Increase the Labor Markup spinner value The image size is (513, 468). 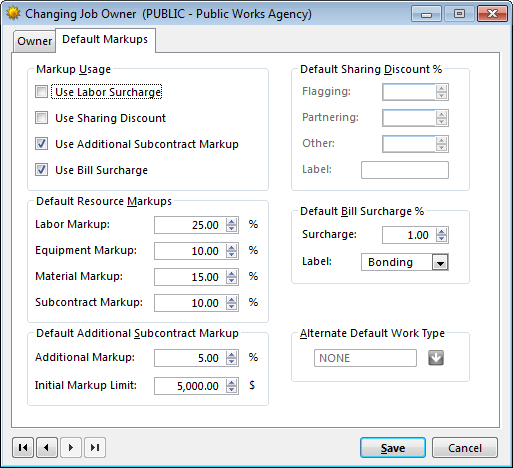231,221
